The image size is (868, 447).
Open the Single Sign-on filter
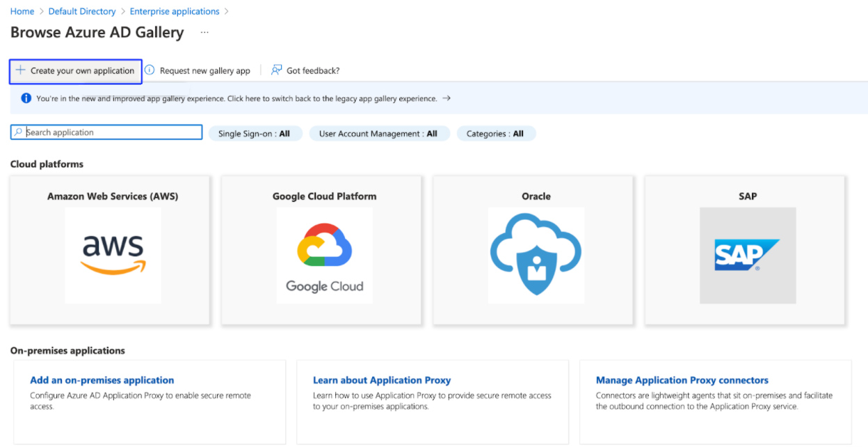(255, 134)
